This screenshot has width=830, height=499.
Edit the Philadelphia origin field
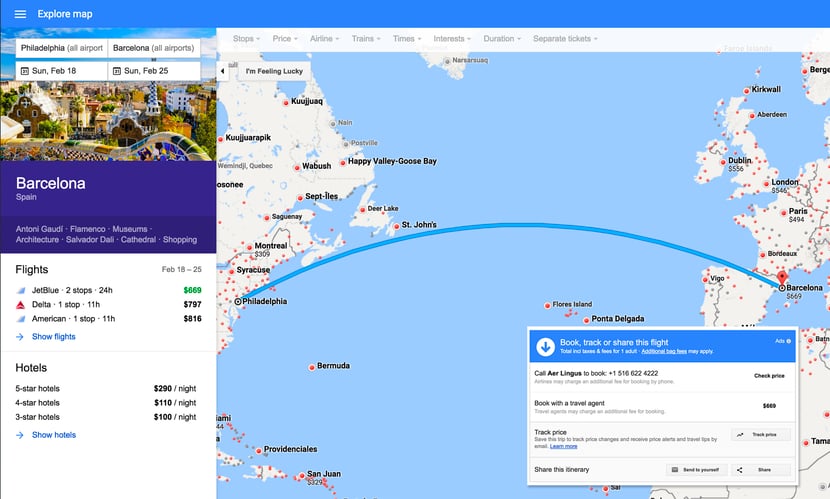pos(61,48)
